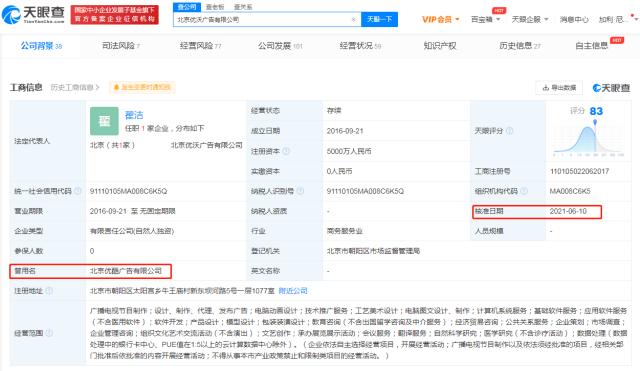Show info tooltip next to 注册地址
Image resolution: width=640 pixels, height=371 pixels.
click(x=49, y=291)
